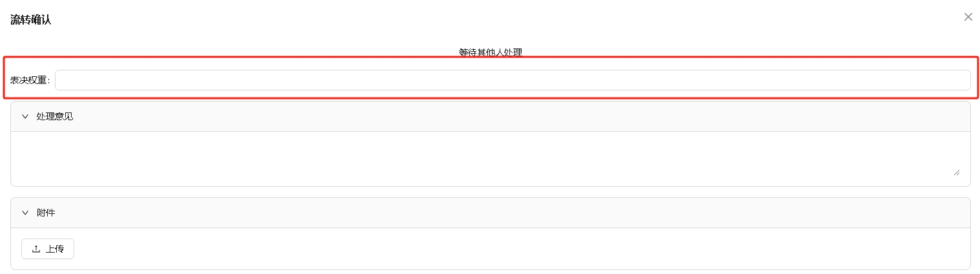Click the X icon at top right
This screenshot has height=274, width=980.
[968, 17]
